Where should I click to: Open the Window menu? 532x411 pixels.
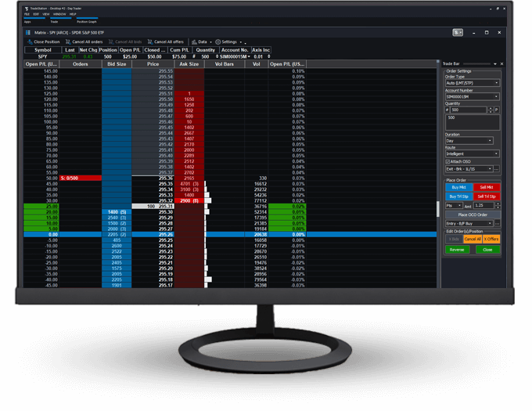click(59, 14)
